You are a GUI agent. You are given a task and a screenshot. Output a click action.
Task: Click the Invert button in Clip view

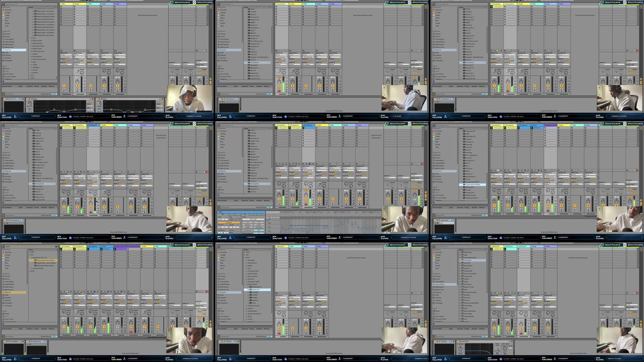[259, 225]
